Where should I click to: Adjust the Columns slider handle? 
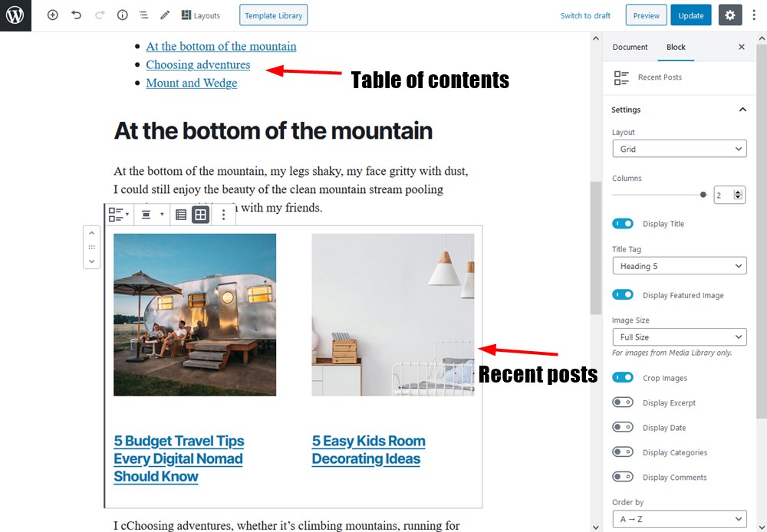[703, 195]
